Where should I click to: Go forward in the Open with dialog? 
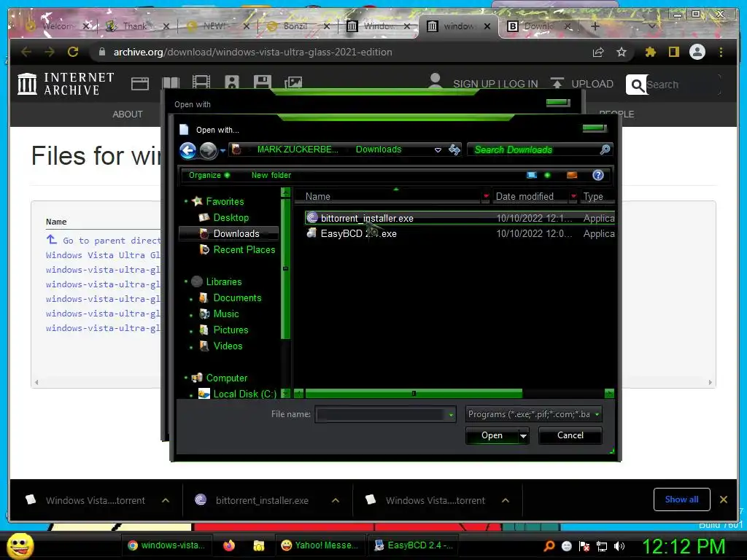[208, 150]
